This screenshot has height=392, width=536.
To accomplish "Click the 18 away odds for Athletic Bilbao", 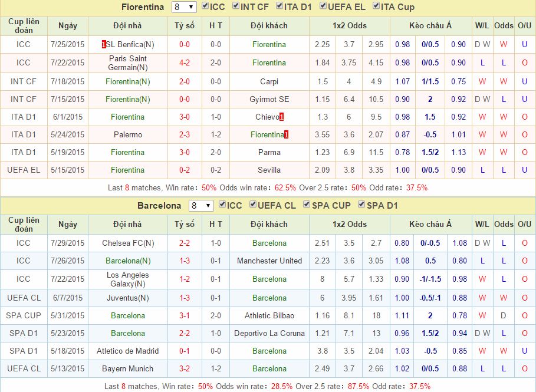I will click(x=376, y=315).
